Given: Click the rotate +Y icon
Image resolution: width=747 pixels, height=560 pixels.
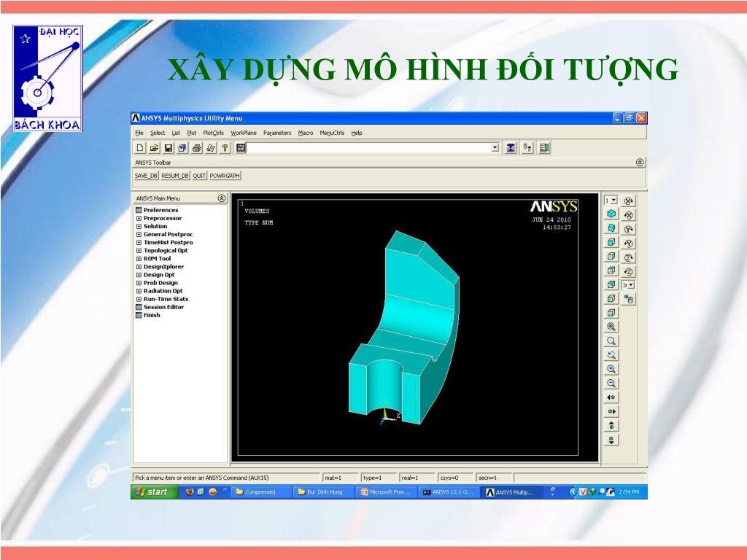Looking at the screenshot, I should [629, 229].
